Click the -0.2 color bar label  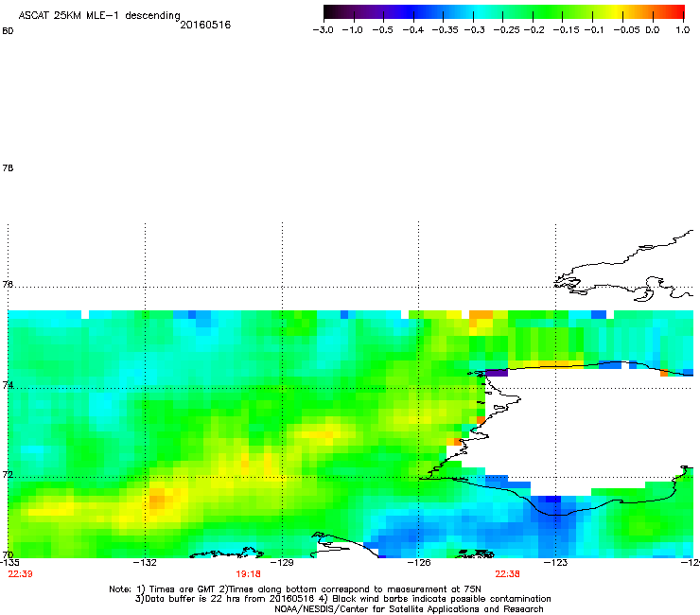click(534, 30)
